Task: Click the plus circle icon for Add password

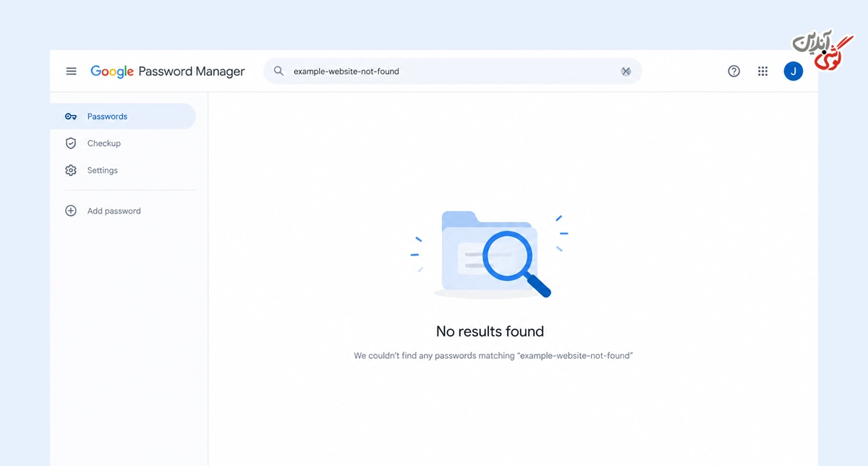Action: pos(71,211)
